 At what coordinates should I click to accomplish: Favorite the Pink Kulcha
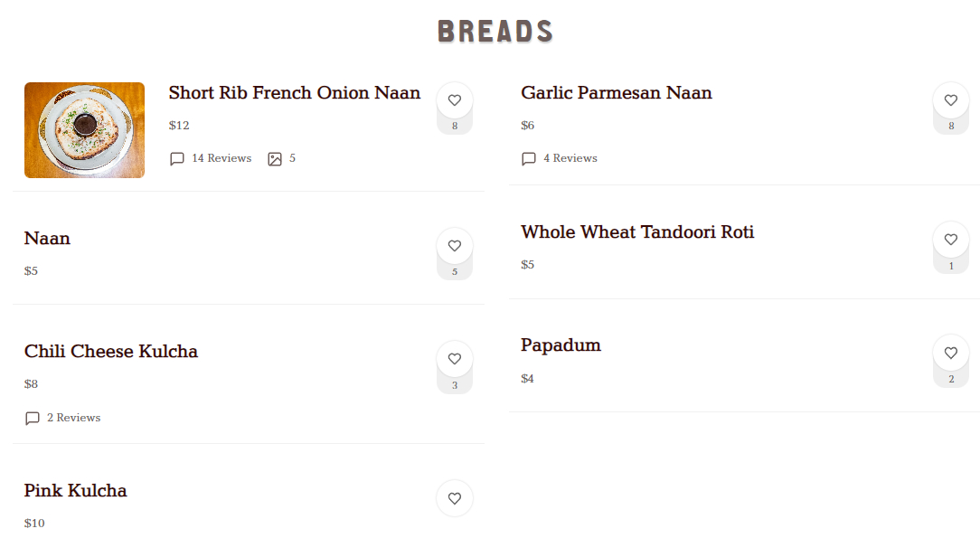click(455, 498)
